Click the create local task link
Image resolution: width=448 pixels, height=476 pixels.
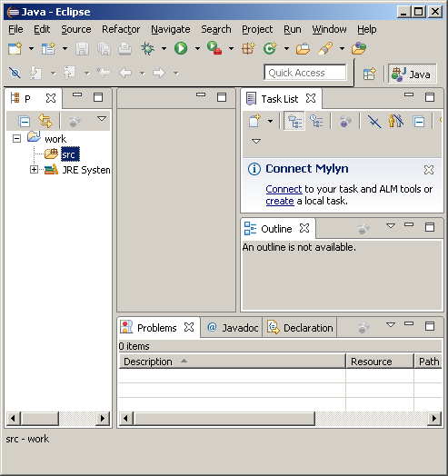[280, 201]
